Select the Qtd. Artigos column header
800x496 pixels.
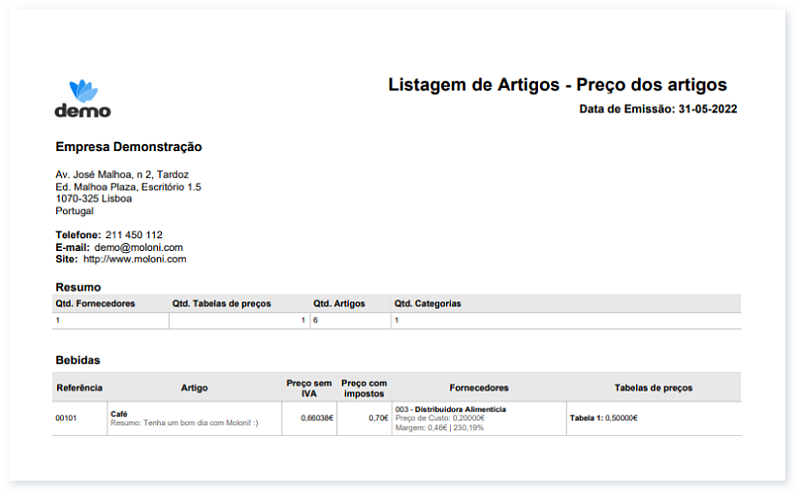tap(339, 303)
